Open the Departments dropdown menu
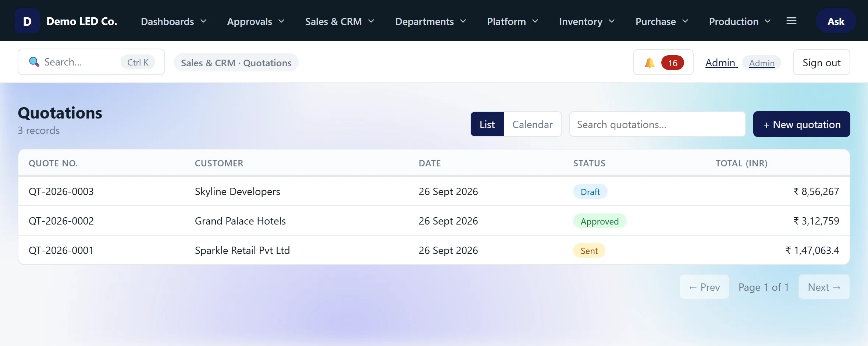Viewport: 868px width, 346px height. [x=431, y=21]
